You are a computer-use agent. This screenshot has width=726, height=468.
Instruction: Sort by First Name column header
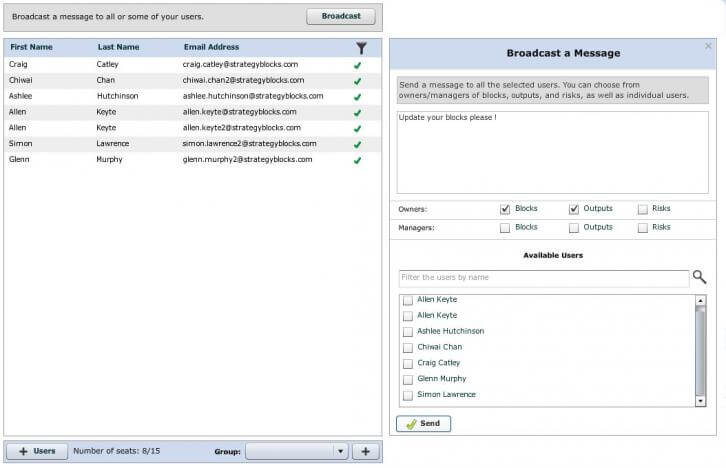click(x=31, y=47)
